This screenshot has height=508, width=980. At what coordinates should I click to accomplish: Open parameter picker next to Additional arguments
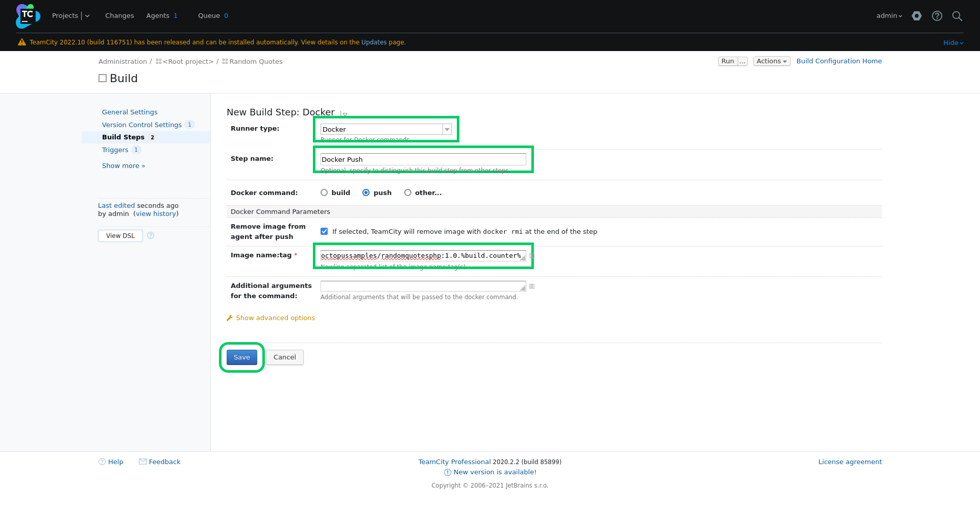click(x=532, y=286)
